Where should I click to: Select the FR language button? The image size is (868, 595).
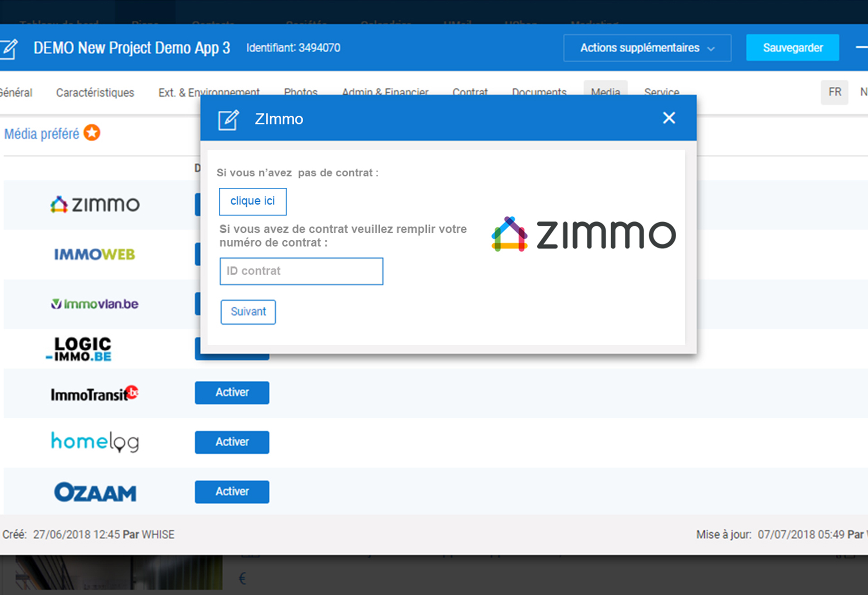[x=835, y=92]
